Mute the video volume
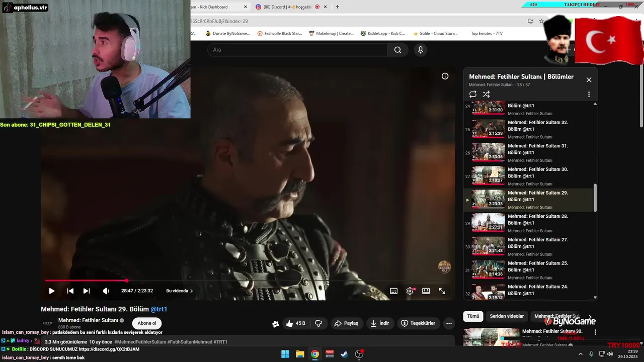This screenshot has height=362, width=644. 106,291
